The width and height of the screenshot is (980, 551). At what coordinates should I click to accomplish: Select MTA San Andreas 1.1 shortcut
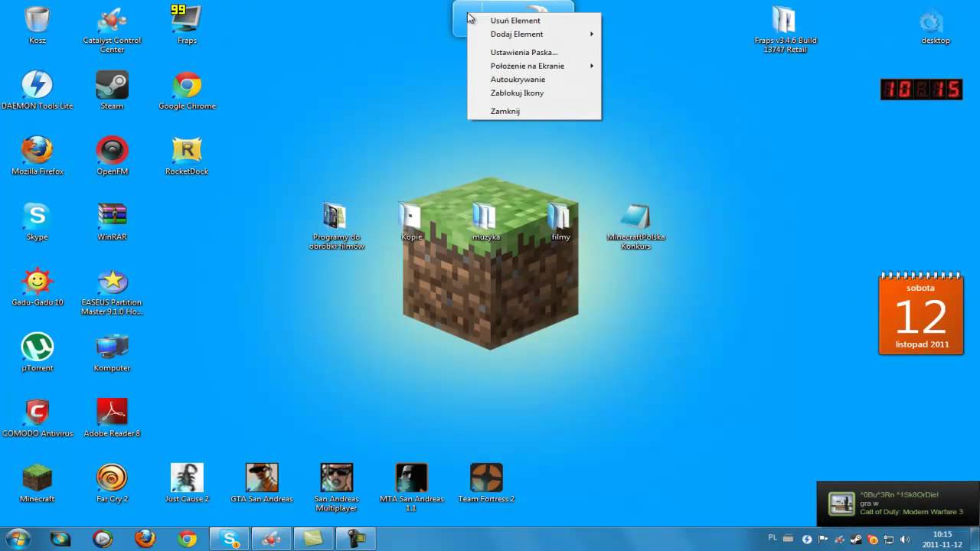(411, 487)
